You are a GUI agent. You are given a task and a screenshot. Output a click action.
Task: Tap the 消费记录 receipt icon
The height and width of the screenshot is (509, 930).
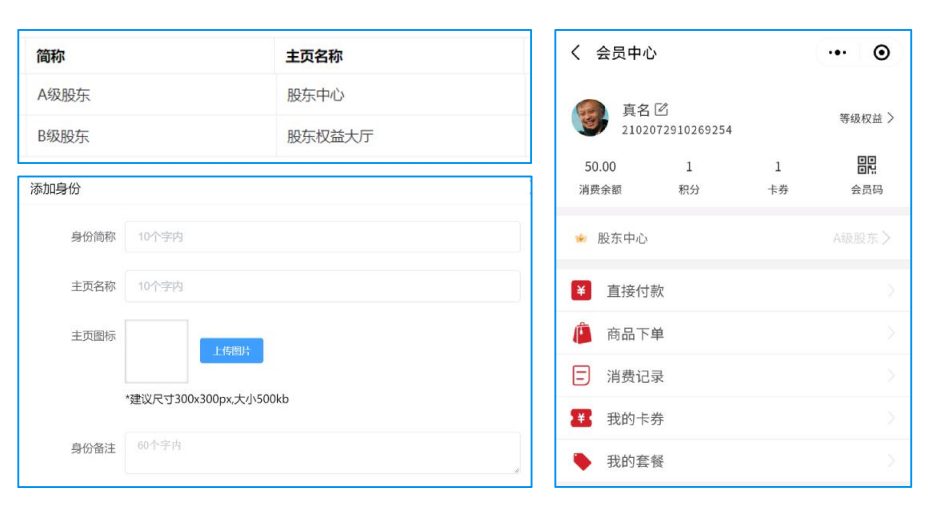point(581,376)
